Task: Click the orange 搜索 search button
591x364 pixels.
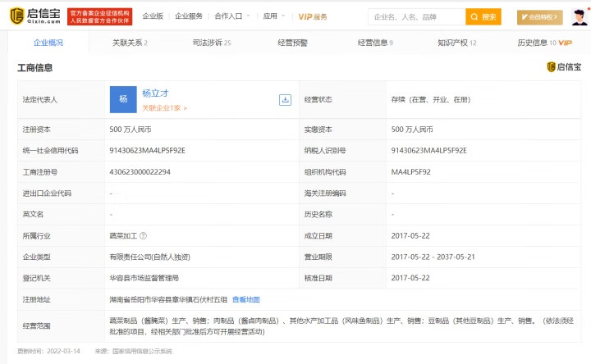Action: 483,17
